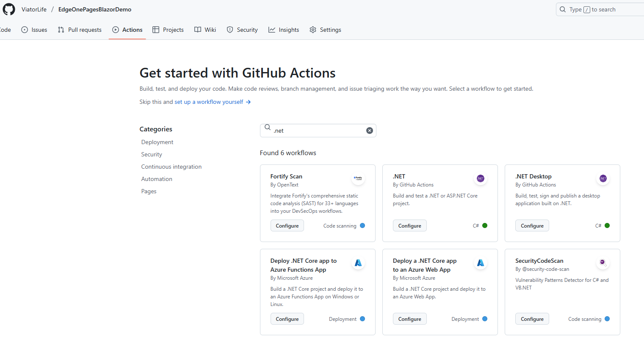The height and width of the screenshot is (345, 644).
Task: Open repository Settings tab
Action: [325, 30]
